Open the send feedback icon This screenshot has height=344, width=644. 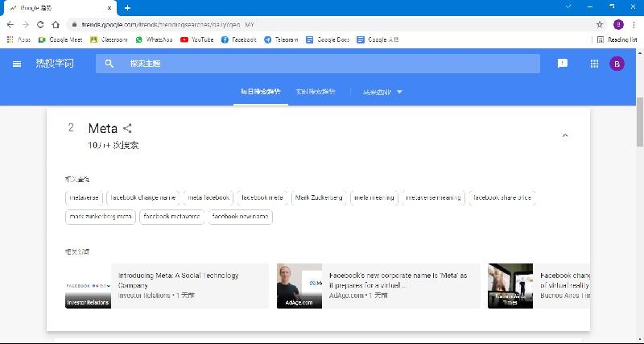click(562, 64)
